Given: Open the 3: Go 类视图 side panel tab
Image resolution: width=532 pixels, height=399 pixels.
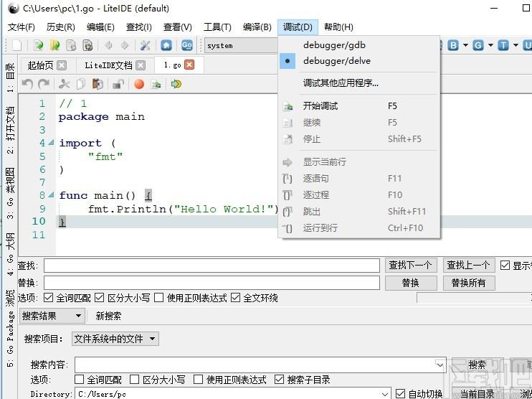Looking at the screenshot, I should (x=11, y=193).
